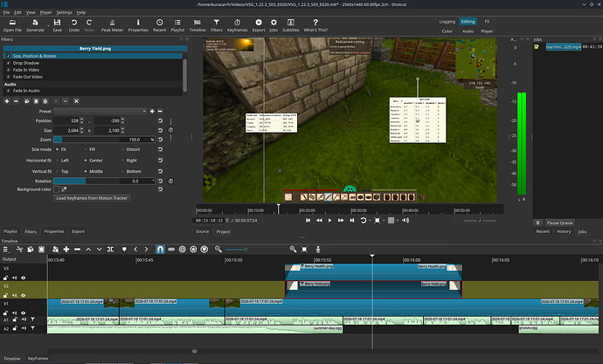Click the Background color swatch
The image size is (603, 364).
tap(57, 189)
